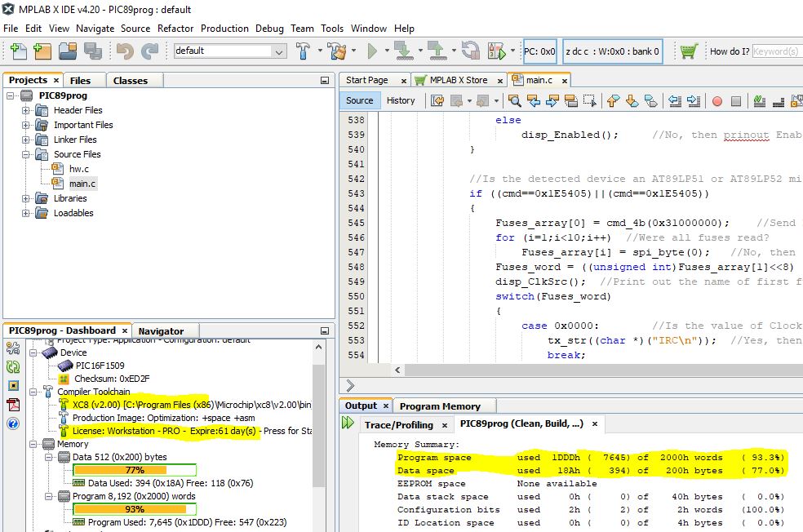Close the main.c editor tab
The image size is (803, 532).
[x=565, y=81]
